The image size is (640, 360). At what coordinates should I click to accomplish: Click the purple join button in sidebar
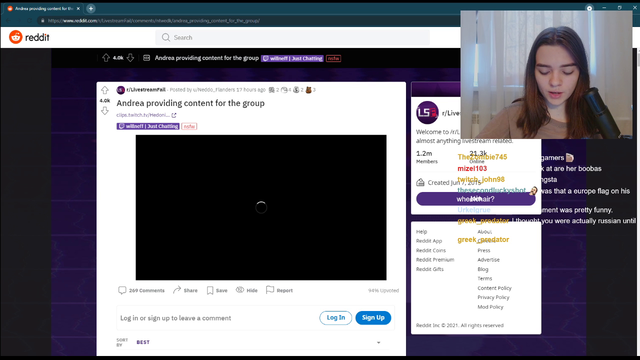tap(476, 199)
